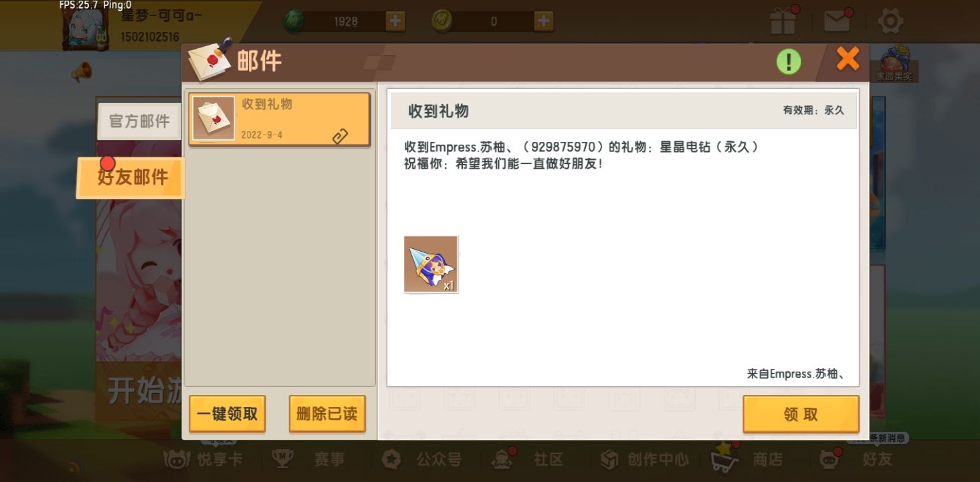Click the 星晶电钻 gift item thumbnail

coord(431,264)
